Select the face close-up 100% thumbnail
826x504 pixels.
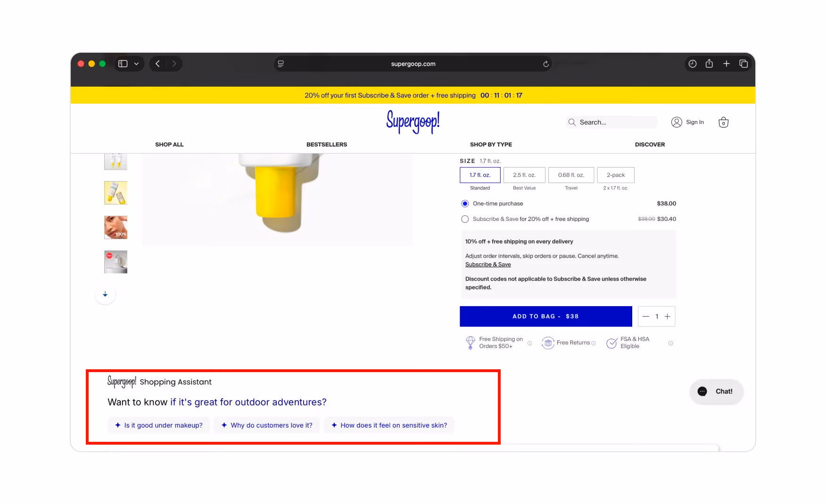116,228
